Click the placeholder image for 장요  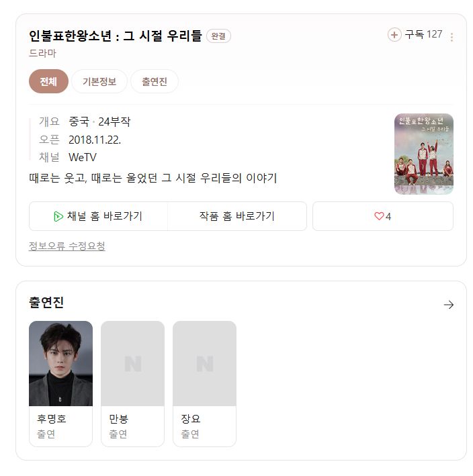pos(204,363)
